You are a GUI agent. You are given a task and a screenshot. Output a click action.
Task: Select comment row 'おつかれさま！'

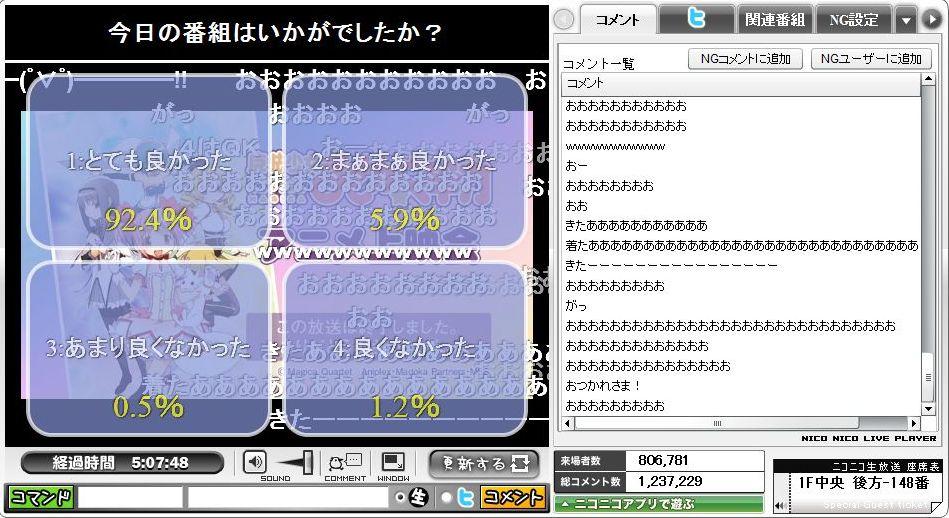point(741,385)
